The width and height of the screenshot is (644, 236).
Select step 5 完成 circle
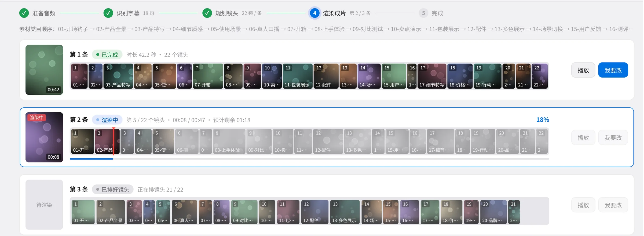pos(423,13)
